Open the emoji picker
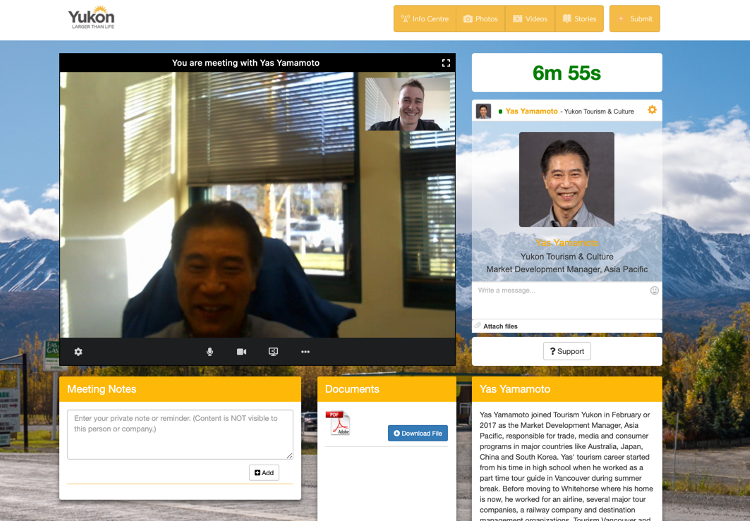 [x=654, y=290]
